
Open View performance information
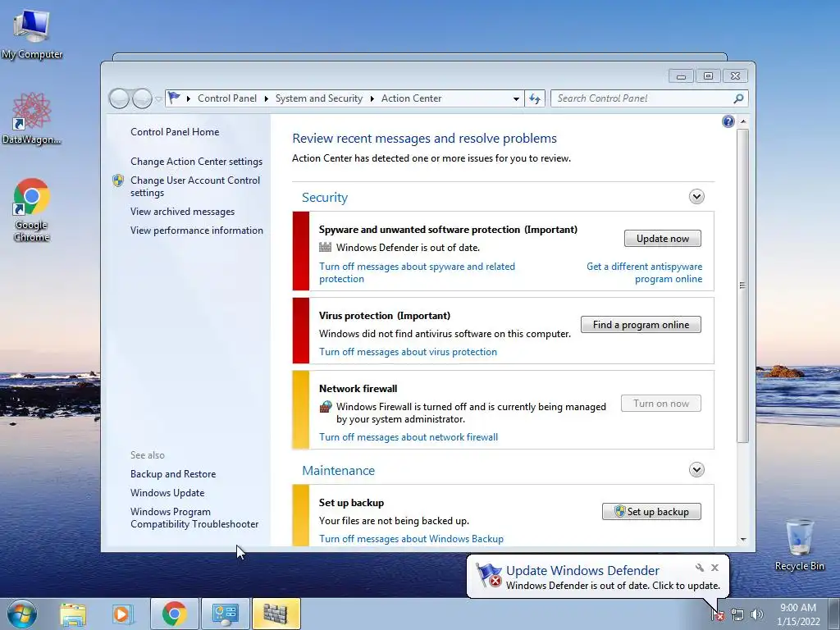click(197, 231)
